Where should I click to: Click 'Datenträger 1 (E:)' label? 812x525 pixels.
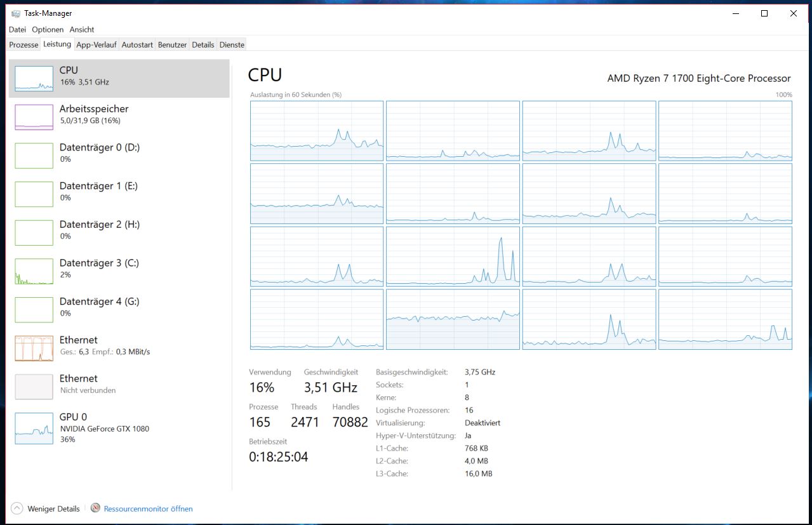click(98, 186)
